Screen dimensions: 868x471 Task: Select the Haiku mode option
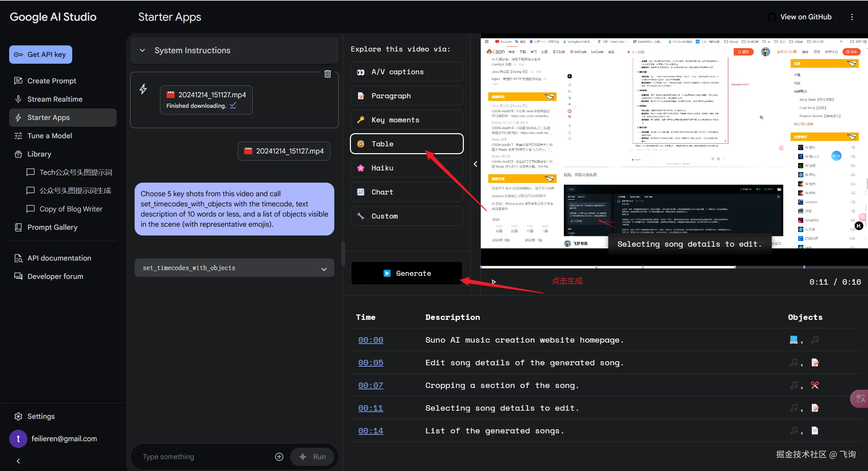[x=407, y=168]
